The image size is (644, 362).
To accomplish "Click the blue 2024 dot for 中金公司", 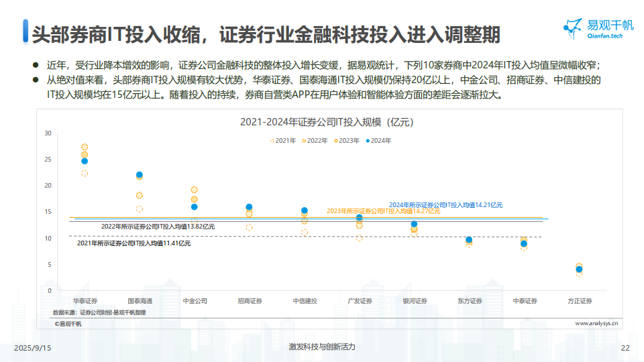I will (195, 207).
